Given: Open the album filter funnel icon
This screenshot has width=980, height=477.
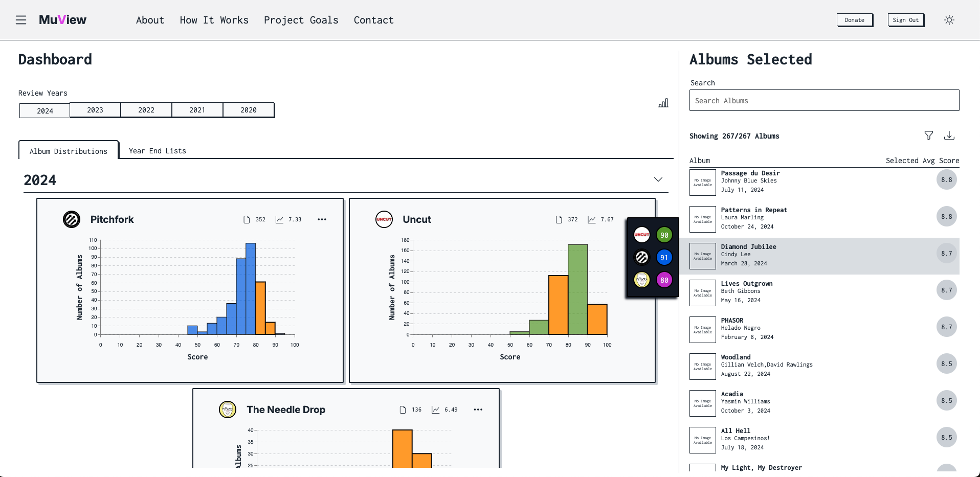Looking at the screenshot, I should coord(928,135).
